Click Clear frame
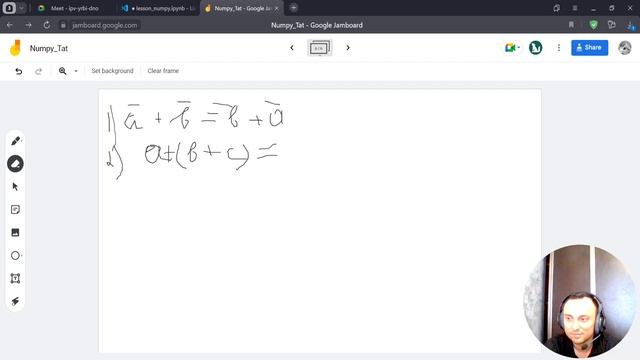 [x=163, y=71]
